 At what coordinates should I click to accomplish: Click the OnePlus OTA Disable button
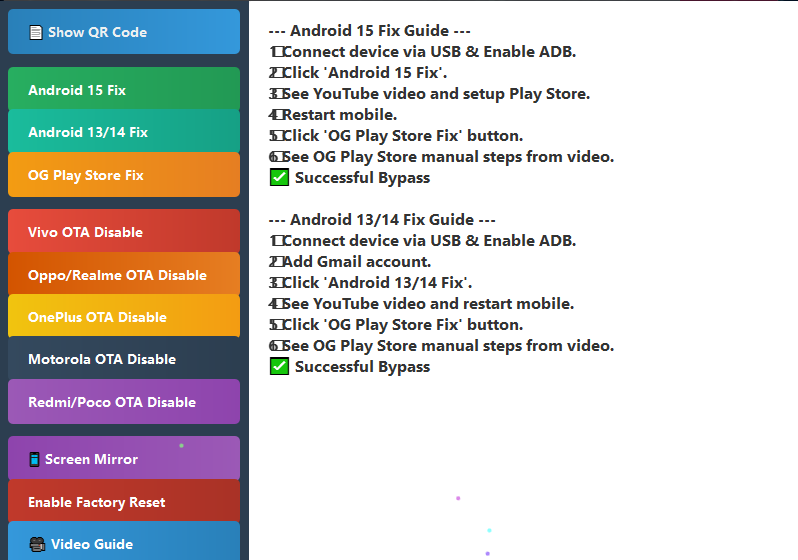124,317
